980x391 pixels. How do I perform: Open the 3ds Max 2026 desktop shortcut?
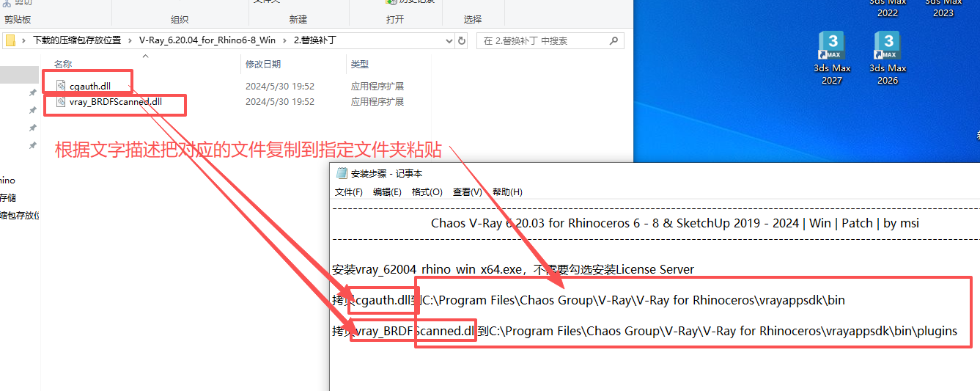pos(888,57)
